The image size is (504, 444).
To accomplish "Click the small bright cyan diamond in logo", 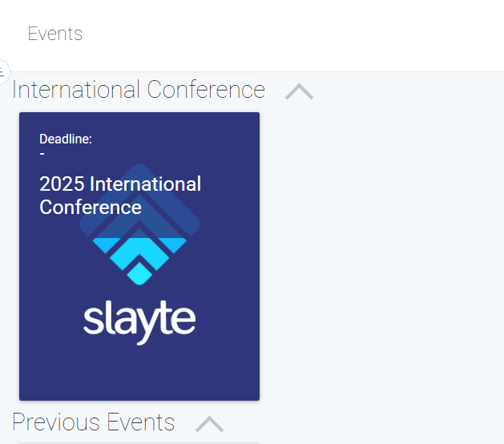I will 139,273.
